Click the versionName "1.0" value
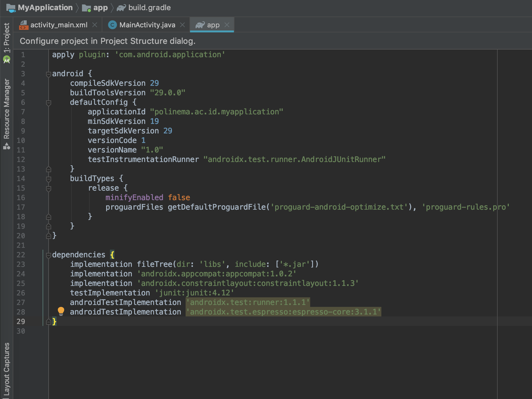The width and height of the screenshot is (532, 399). point(152,150)
